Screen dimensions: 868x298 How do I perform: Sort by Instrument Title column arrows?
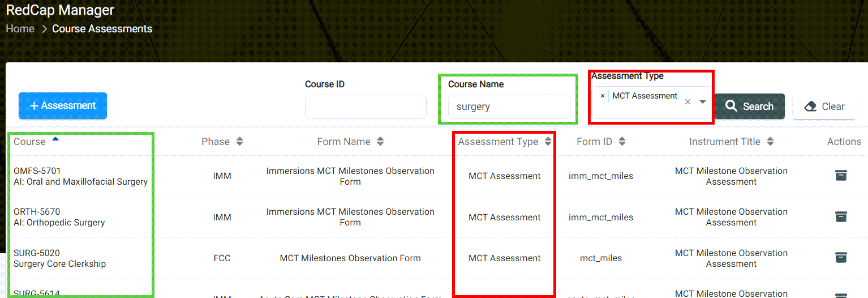tap(770, 142)
